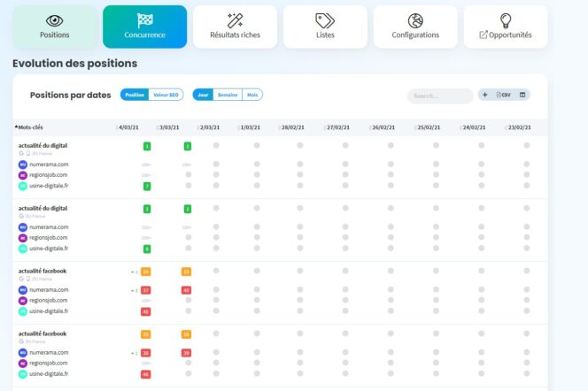
Task: Open the Opportunités external link tab
Action: pyautogui.click(x=506, y=27)
